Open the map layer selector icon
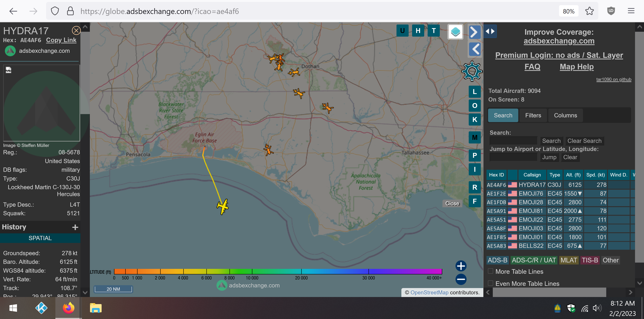The height and width of the screenshot is (319, 644). [x=455, y=32]
